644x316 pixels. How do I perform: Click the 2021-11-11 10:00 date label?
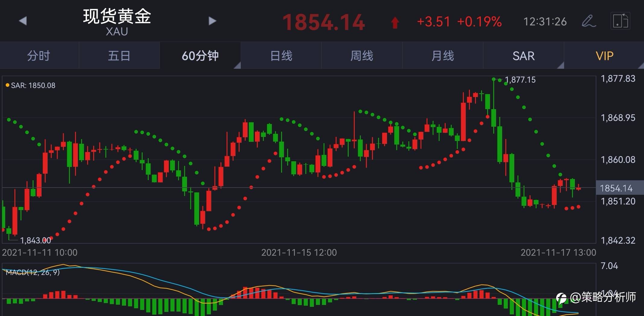[x=40, y=252]
